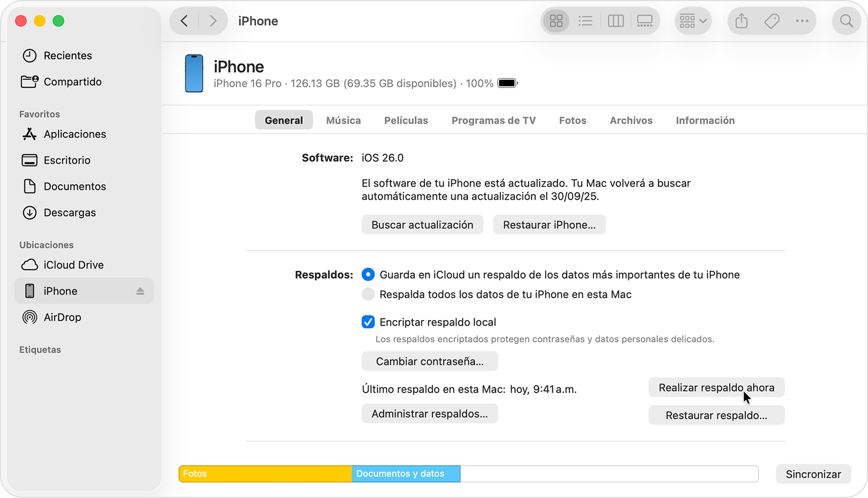Select the column view icon
This screenshot has width=868, height=498.
pyautogui.click(x=615, y=21)
